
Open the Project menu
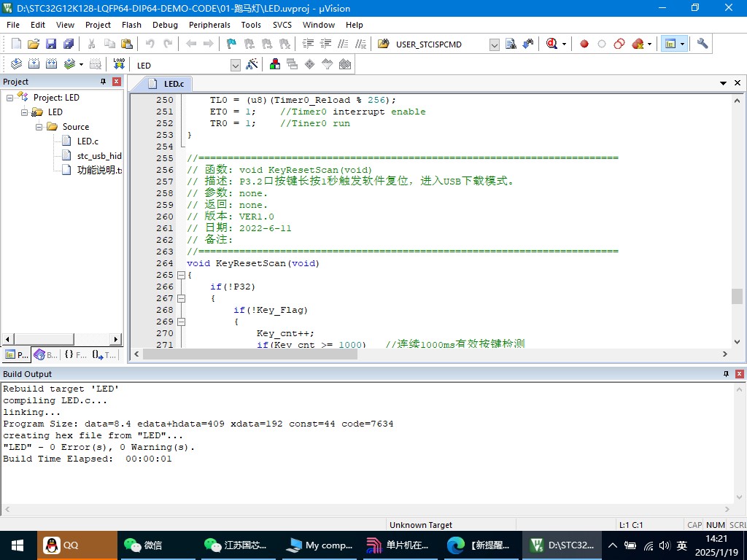[x=98, y=25]
